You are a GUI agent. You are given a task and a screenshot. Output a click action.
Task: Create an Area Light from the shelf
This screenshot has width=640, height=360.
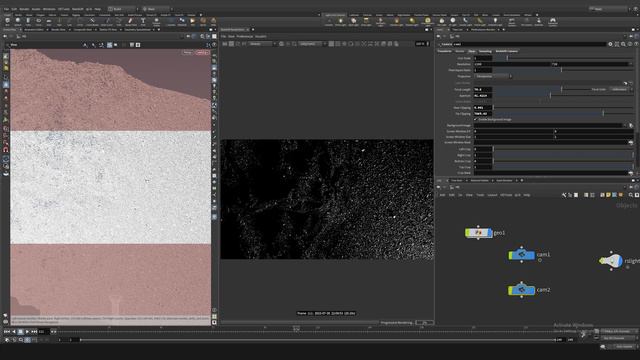pos(366,22)
